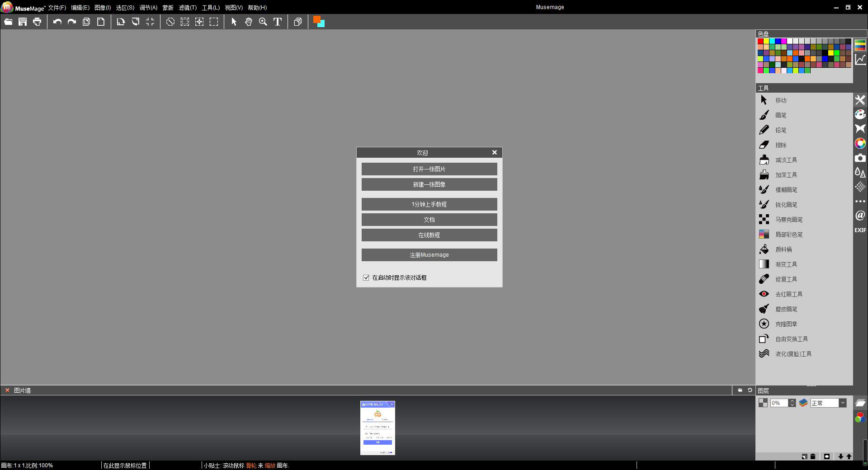Click the open folder toolbar icon

click(x=8, y=22)
